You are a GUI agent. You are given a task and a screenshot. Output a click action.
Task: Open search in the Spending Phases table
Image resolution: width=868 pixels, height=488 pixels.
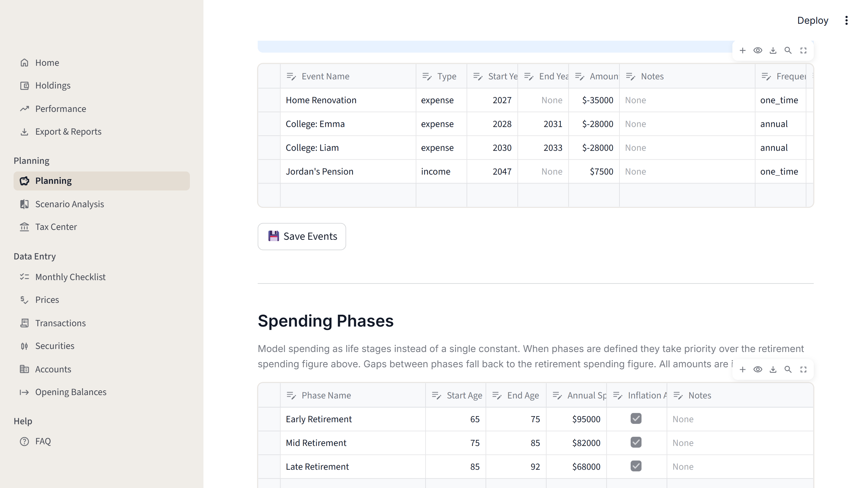pyautogui.click(x=788, y=369)
